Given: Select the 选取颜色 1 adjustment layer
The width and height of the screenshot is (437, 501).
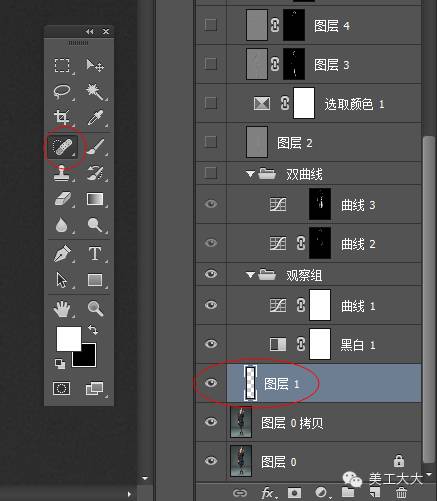Looking at the screenshot, I should (x=309, y=103).
